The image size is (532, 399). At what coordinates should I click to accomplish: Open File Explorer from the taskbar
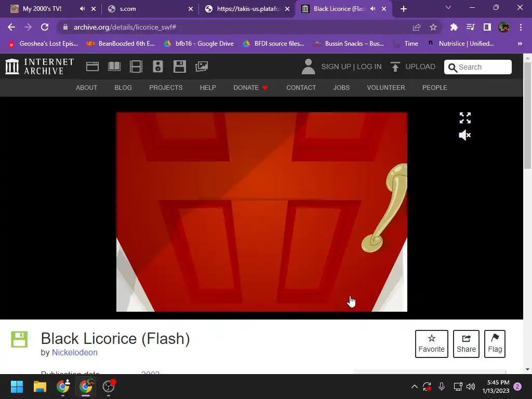39,387
